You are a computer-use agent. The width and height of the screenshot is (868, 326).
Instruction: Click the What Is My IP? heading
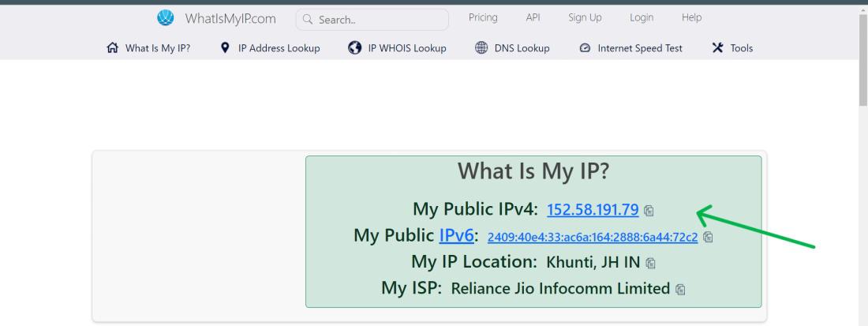533,171
